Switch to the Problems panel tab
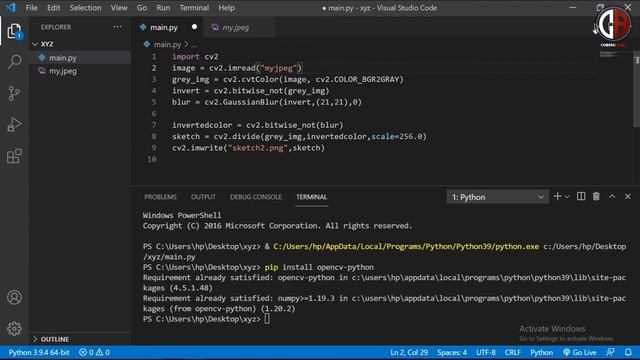The height and width of the screenshot is (360, 640). 160,197
